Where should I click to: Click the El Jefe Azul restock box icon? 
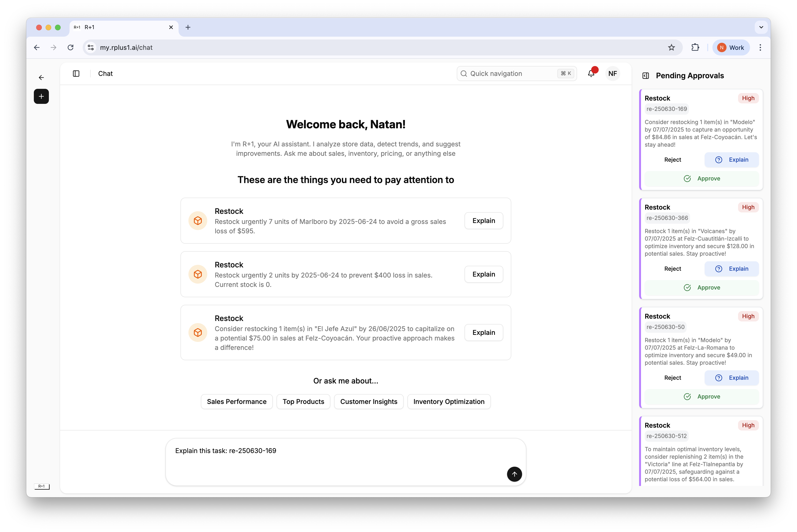(x=198, y=332)
